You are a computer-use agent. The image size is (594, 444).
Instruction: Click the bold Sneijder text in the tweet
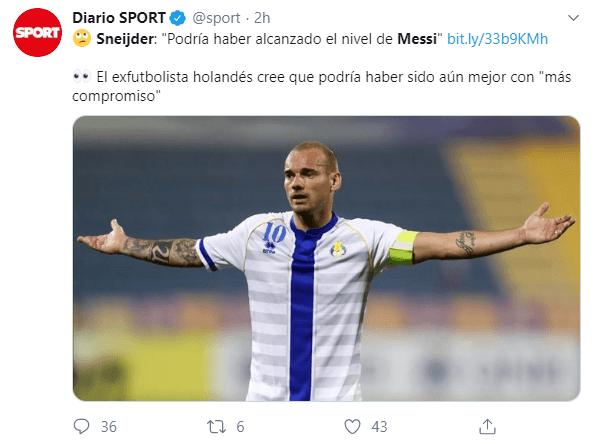[125, 39]
